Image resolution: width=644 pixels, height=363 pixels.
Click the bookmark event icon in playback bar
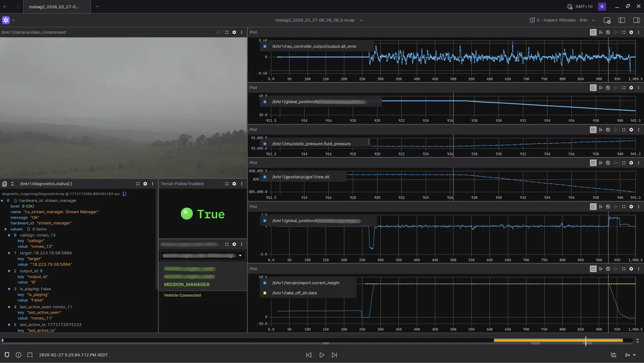point(7,355)
